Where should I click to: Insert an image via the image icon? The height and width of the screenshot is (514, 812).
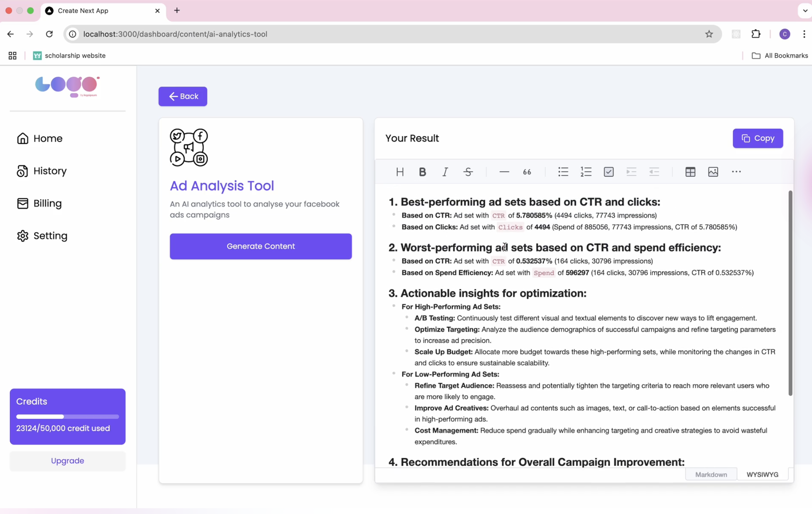click(713, 172)
